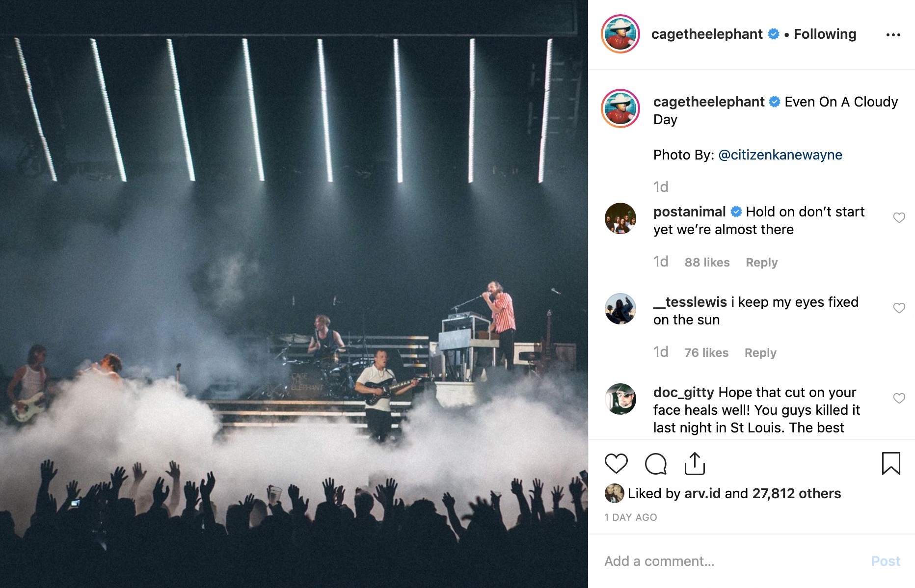Reply to postanimal's comment
Screen dimensions: 915x588
click(761, 263)
